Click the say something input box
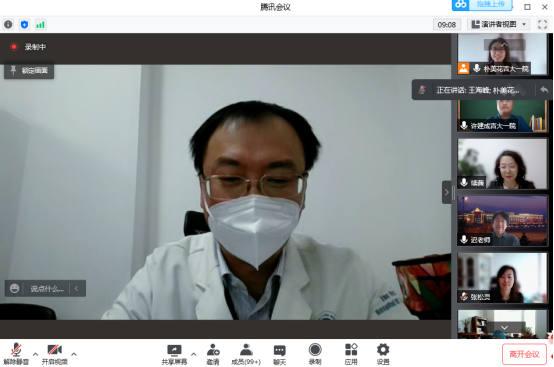Screen dimensions: 554x367 [x=47, y=289]
